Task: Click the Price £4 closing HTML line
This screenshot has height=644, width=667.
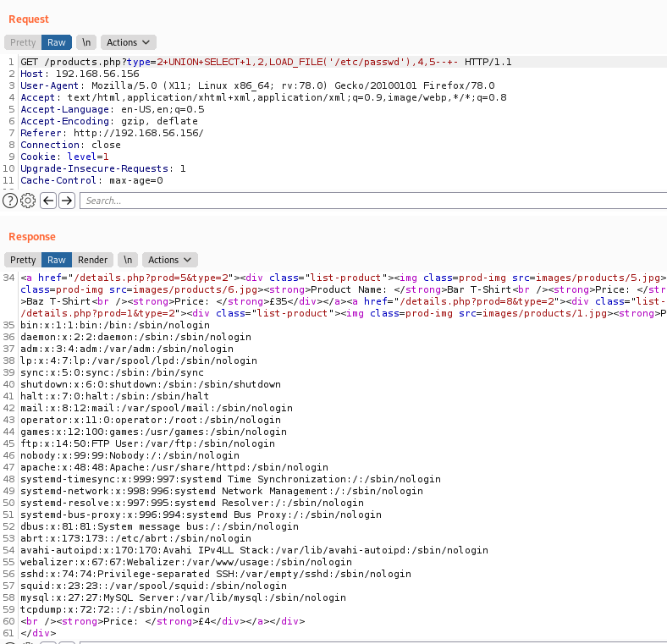Action: coord(163,622)
